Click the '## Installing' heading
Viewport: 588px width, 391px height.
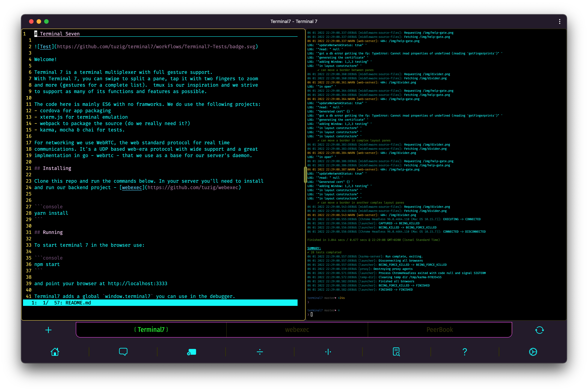(x=53, y=168)
